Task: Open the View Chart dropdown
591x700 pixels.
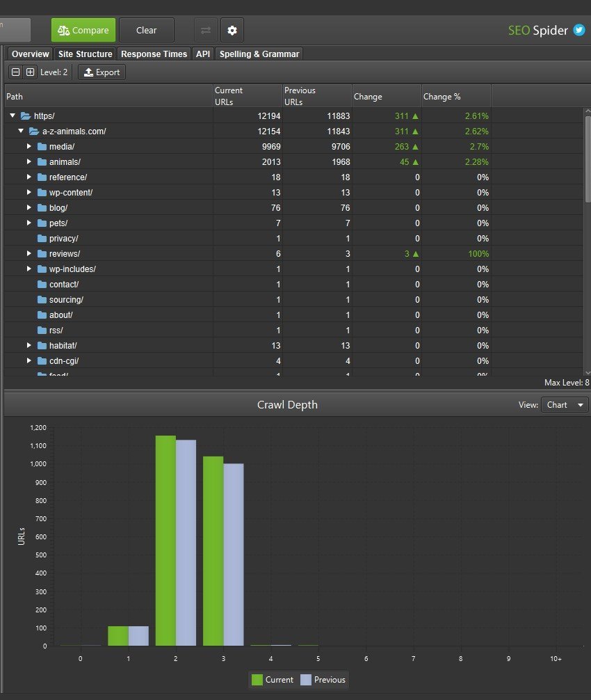Action: point(564,405)
